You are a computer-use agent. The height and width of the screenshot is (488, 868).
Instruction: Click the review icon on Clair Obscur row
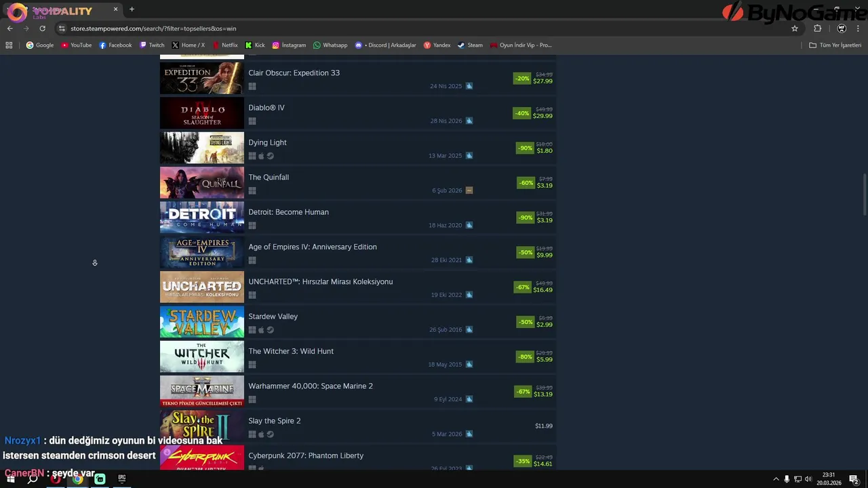[x=469, y=86]
